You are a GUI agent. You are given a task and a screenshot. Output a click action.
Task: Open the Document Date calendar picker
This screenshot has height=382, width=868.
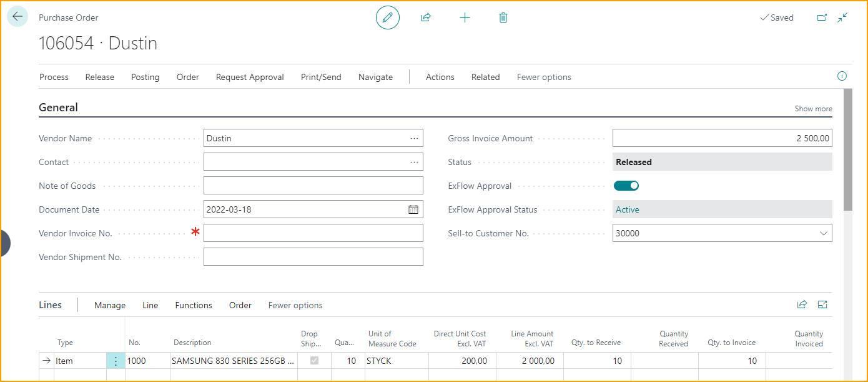pyautogui.click(x=413, y=209)
